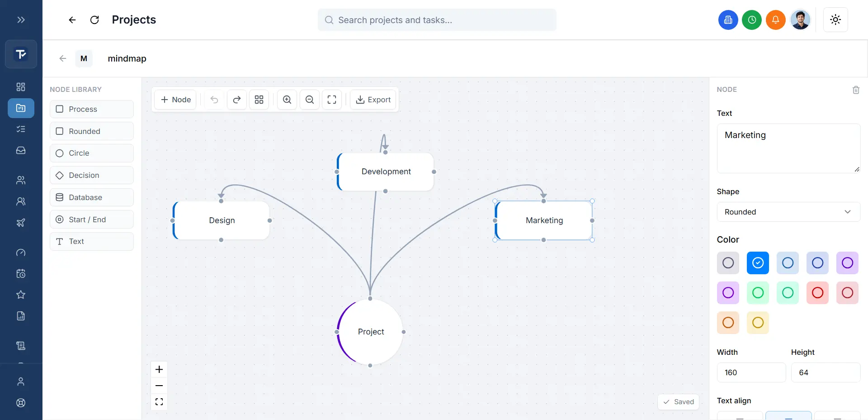Click the back arrow next to Projects
Image resolution: width=868 pixels, height=420 pixels.
point(72,19)
